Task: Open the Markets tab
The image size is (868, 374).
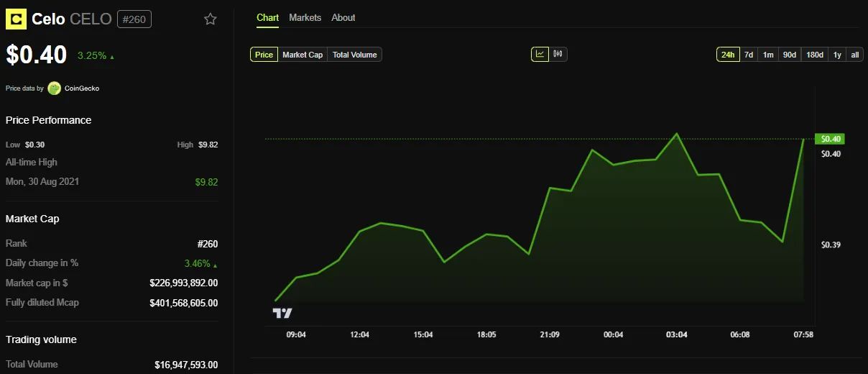Action: (305, 17)
